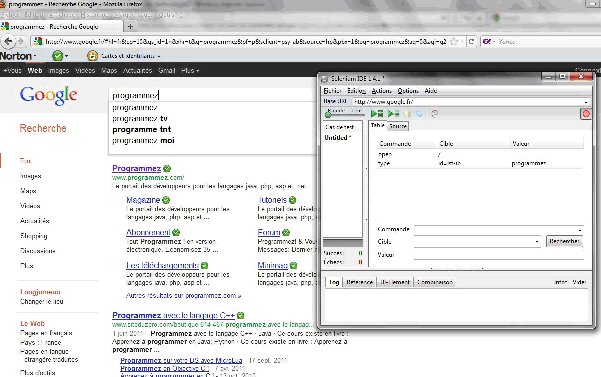Click Norton safe icon beside Abonnement link
This screenshot has width=601, height=377.
tap(176, 232)
